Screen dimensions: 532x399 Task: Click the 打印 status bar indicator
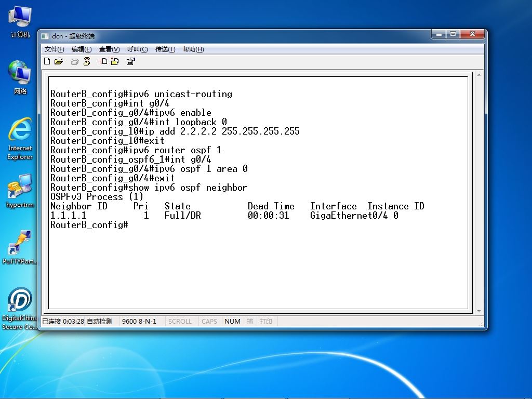(266, 321)
